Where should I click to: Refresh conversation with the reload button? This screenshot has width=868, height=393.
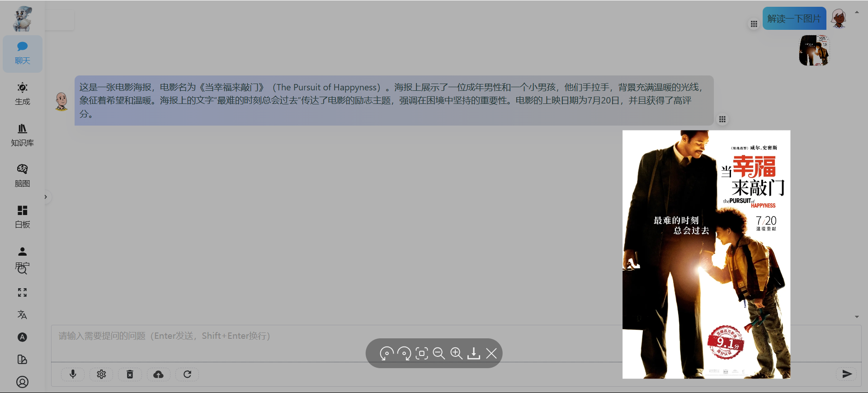point(187,374)
